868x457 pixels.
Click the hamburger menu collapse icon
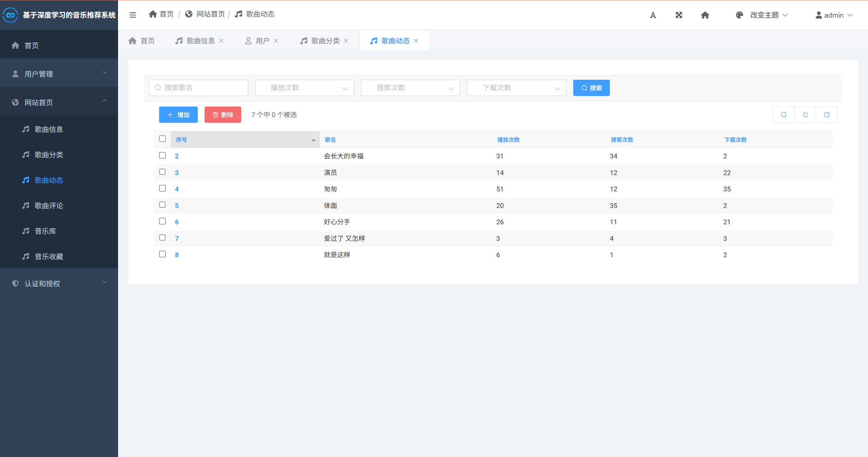133,15
